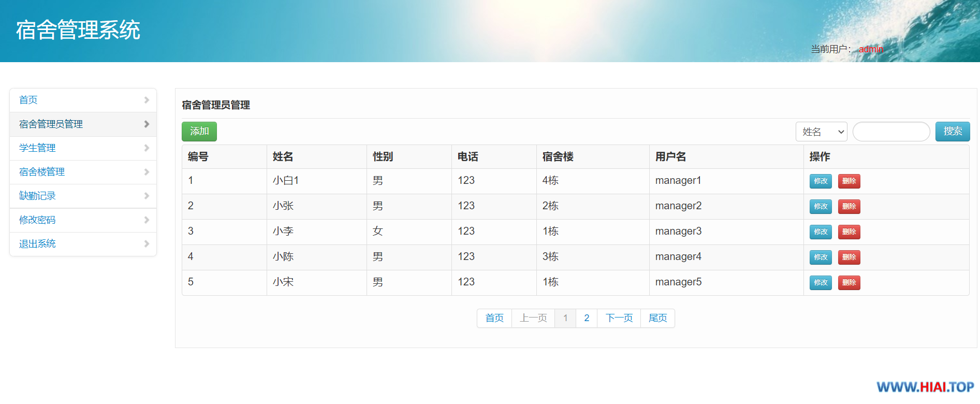Open 缺勤记录 sidebar entry

coord(83,196)
